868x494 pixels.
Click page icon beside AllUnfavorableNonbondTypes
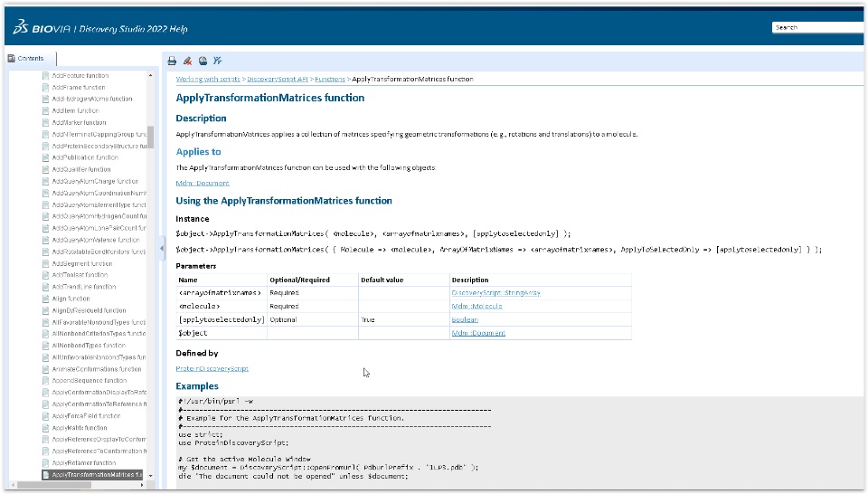[46, 357]
